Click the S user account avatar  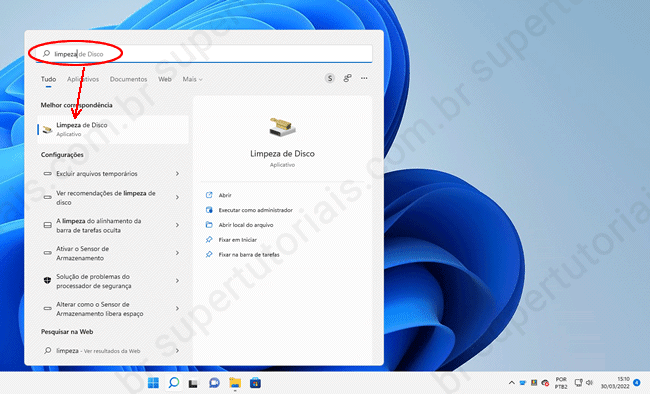[330, 78]
